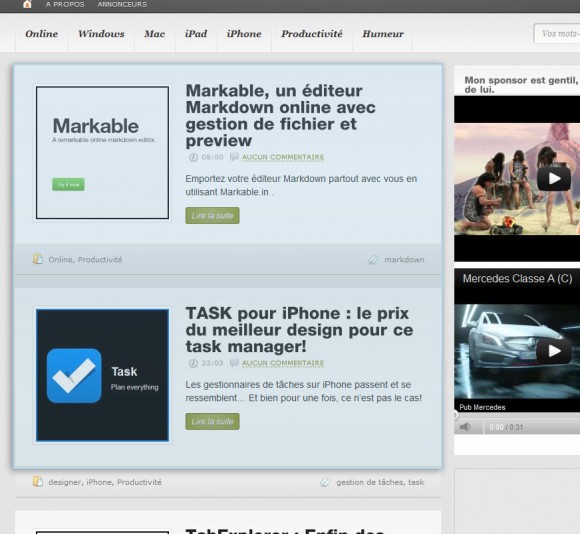580x534 pixels.
Task: Open the ANNONCEURS page
Action: point(122,4)
